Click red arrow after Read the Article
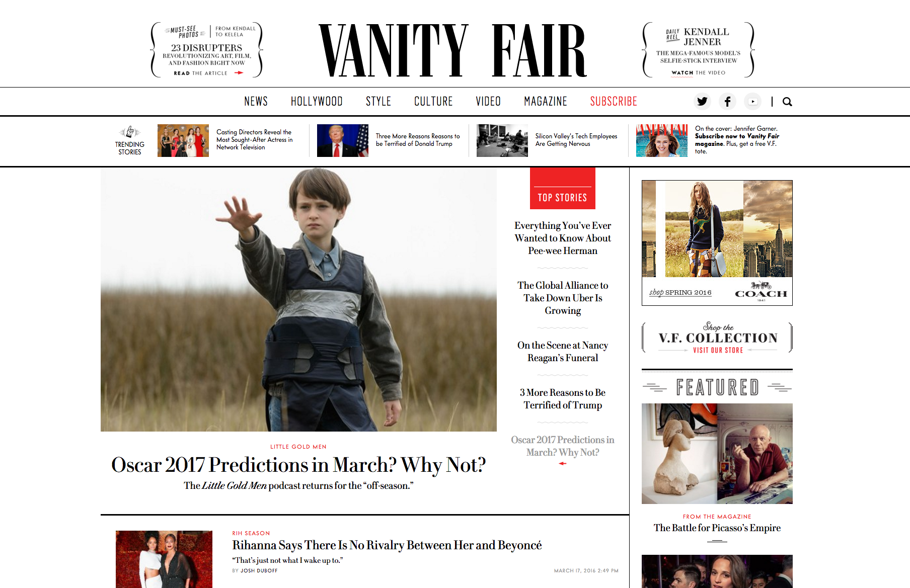910x588 pixels. click(239, 73)
